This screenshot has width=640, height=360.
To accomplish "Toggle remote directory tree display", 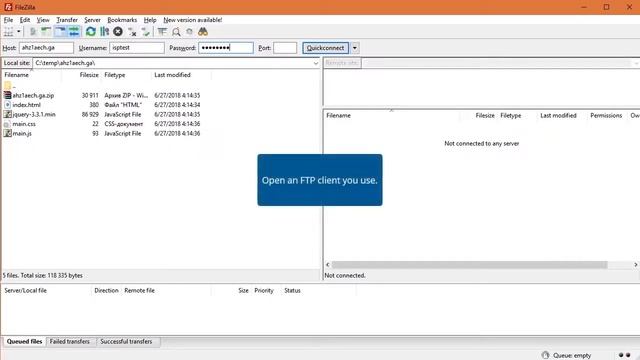I will (x=60, y=32).
